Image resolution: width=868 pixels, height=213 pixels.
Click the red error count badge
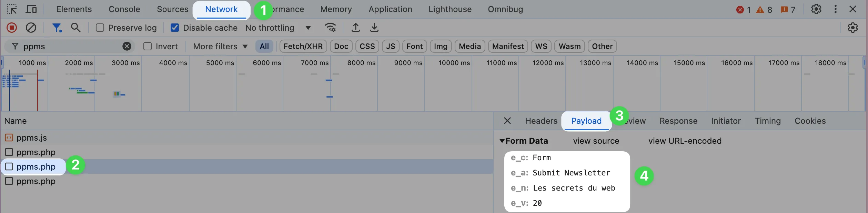tap(744, 10)
